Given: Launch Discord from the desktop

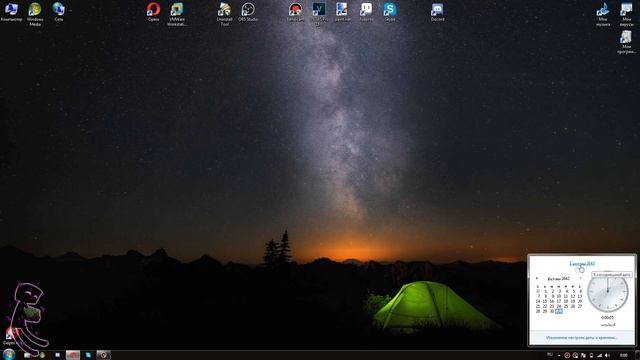Looking at the screenshot, I should 437,11.
